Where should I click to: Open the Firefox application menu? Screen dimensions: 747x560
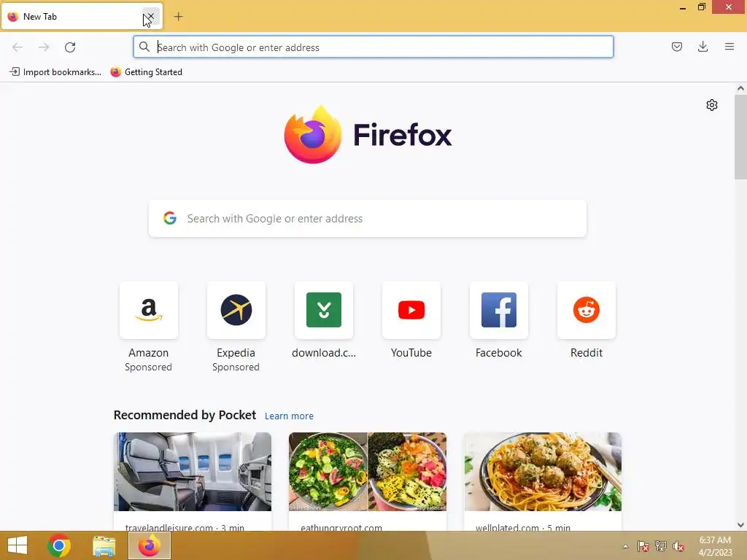[729, 47]
